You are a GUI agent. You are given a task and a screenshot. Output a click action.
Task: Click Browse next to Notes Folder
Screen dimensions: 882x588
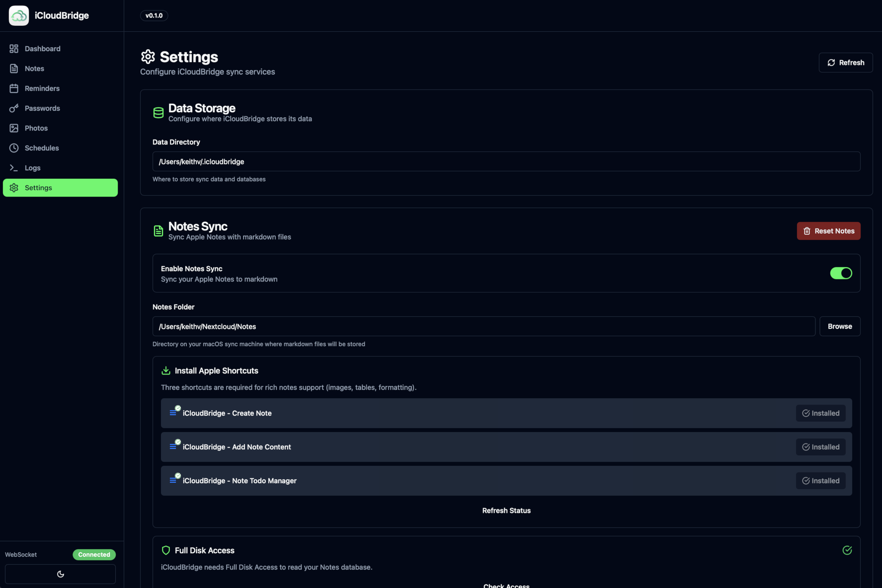click(839, 326)
